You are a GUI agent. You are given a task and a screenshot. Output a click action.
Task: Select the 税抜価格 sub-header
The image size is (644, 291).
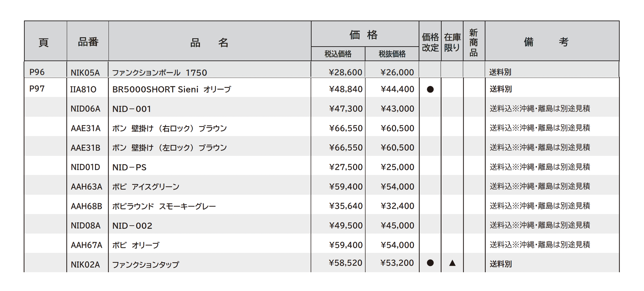[392, 54]
